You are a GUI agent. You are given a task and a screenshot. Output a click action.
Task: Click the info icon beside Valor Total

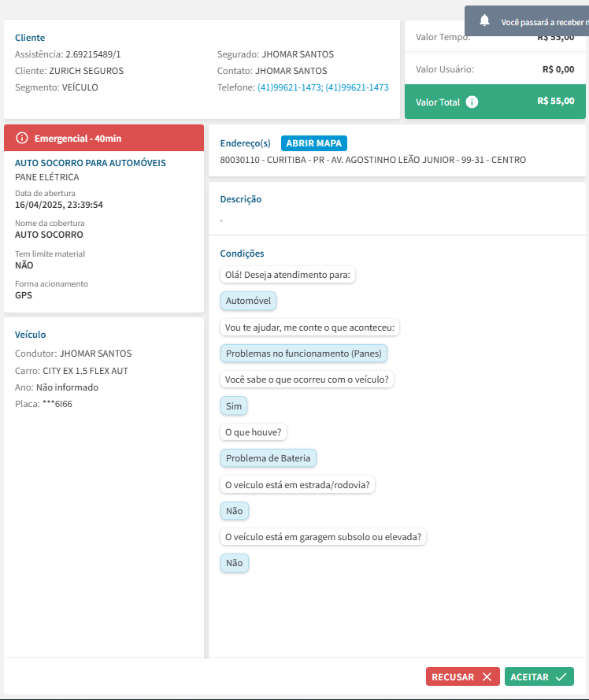[472, 102]
